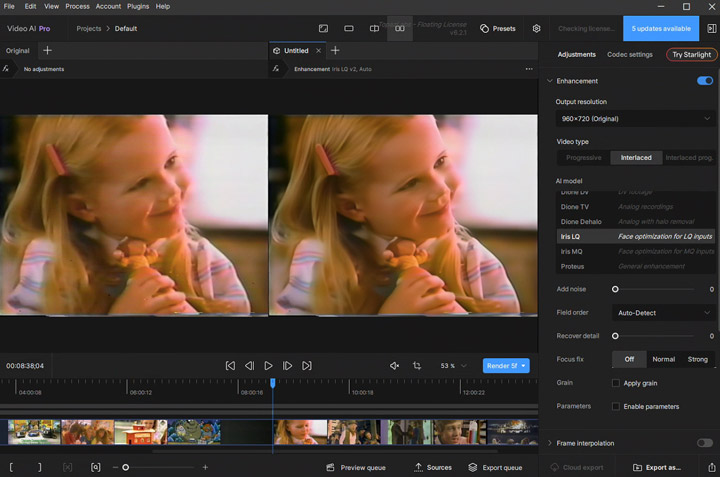Add a new tab next to Untitled

tap(335, 51)
